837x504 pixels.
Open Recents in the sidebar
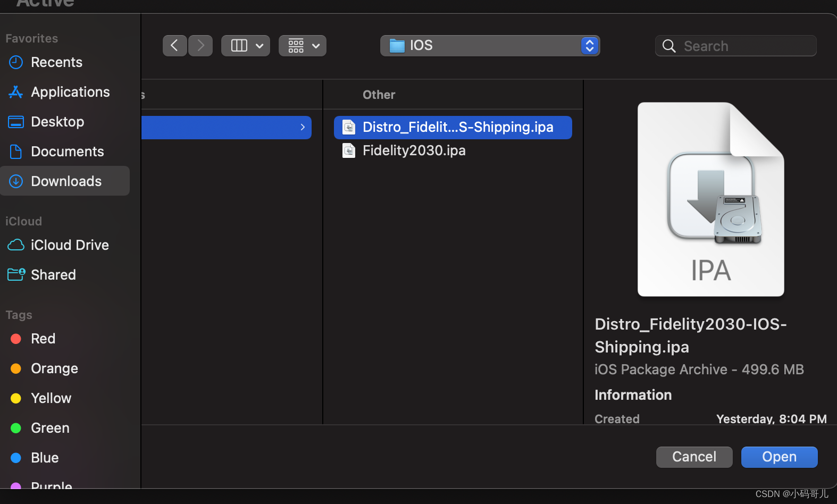click(65, 62)
